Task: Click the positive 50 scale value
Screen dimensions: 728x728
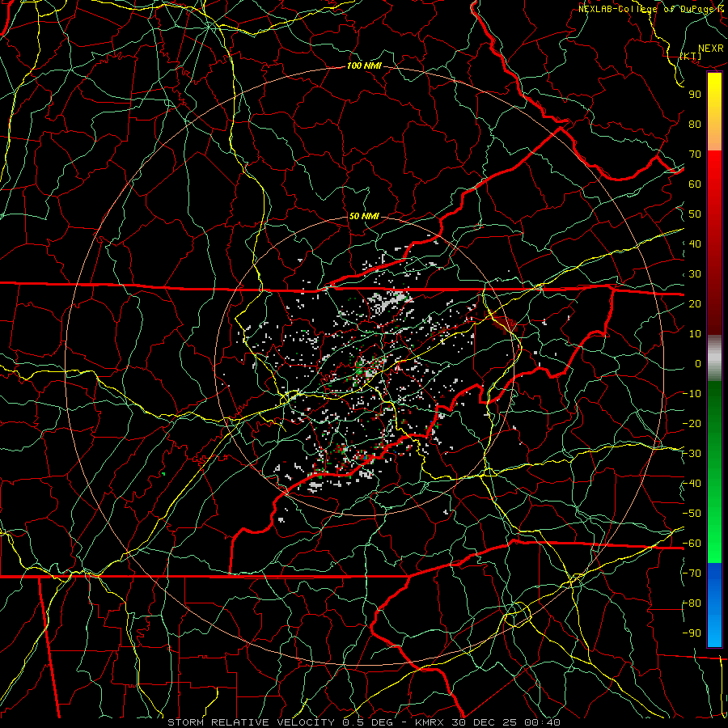Action: (x=695, y=214)
